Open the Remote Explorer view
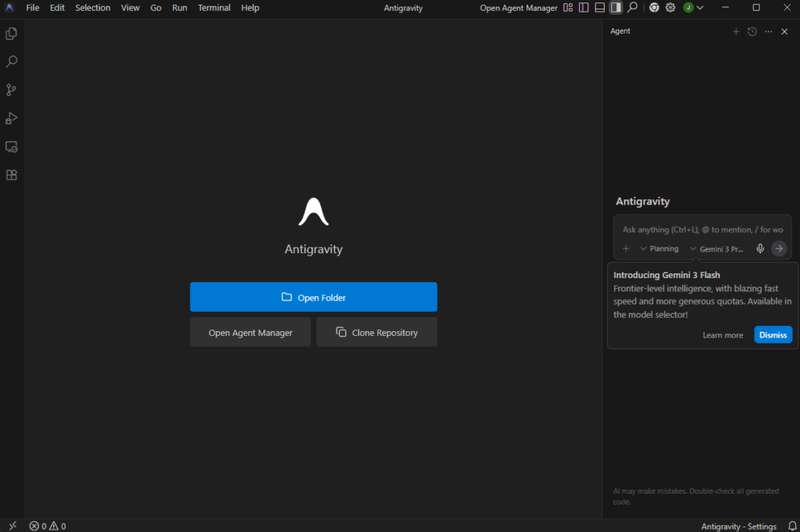800x532 pixels. click(12, 147)
